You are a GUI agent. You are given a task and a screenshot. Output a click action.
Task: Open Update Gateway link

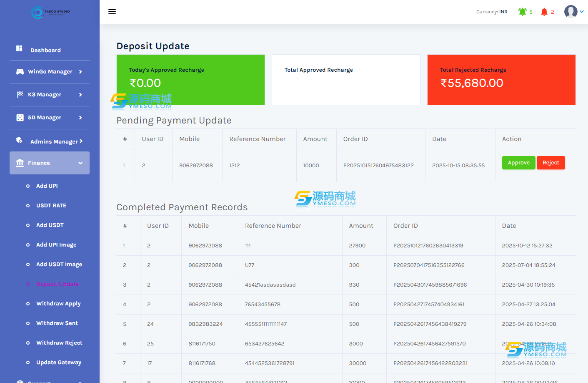click(59, 363)
